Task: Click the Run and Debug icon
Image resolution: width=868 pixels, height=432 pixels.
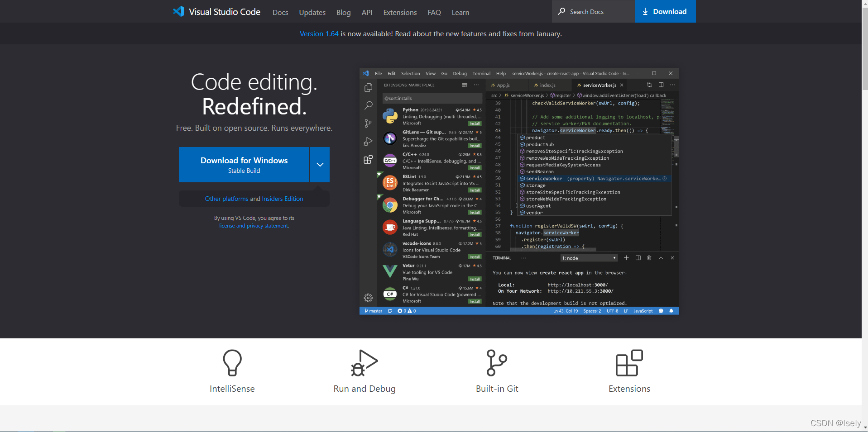Action: [x=364, y=362]
